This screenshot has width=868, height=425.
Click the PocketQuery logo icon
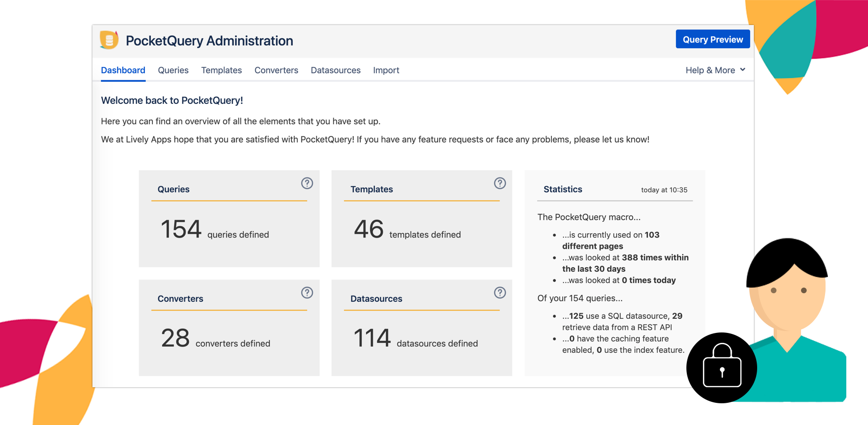click(x=109, y=40)
